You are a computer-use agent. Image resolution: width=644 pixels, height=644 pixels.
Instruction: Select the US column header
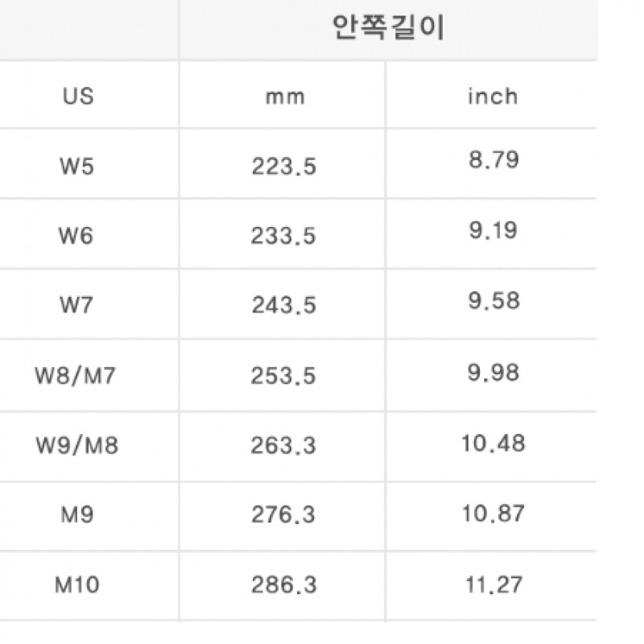(78, 97)
